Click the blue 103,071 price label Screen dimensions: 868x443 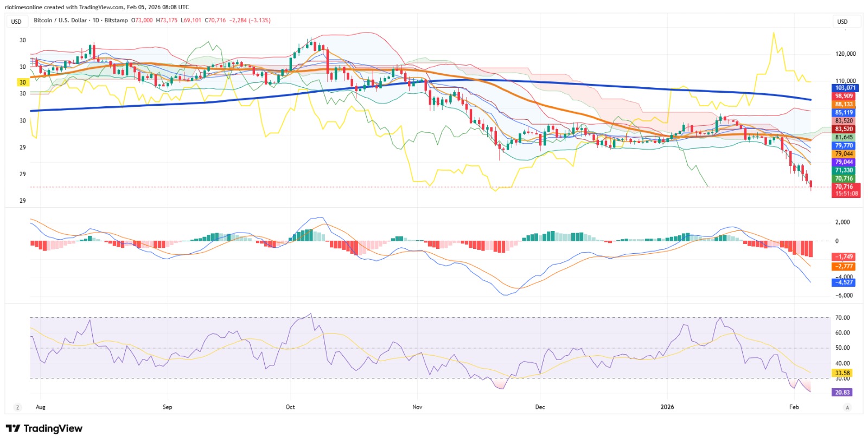click(x=845, y=88)
